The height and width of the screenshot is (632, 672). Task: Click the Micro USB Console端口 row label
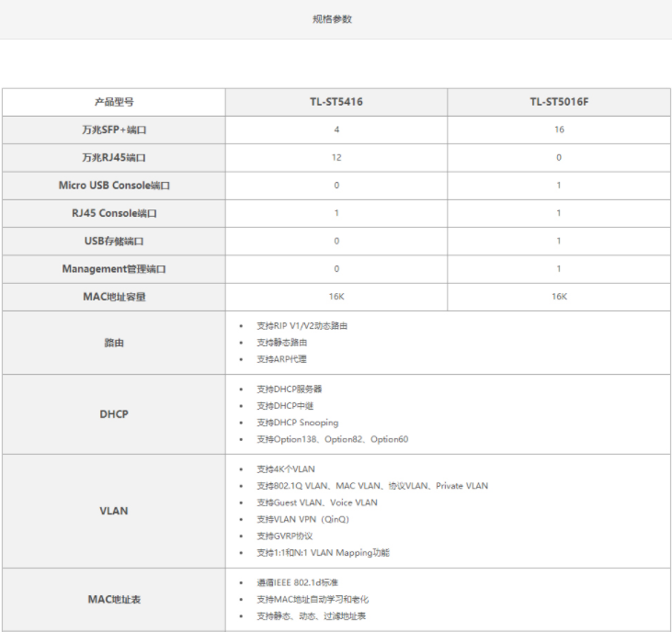pos(114,186)
